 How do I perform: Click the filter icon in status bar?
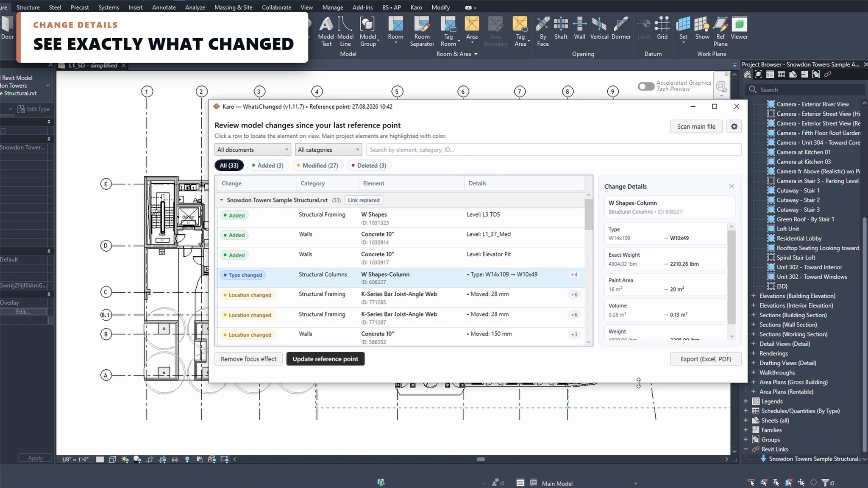pos(825,482)
